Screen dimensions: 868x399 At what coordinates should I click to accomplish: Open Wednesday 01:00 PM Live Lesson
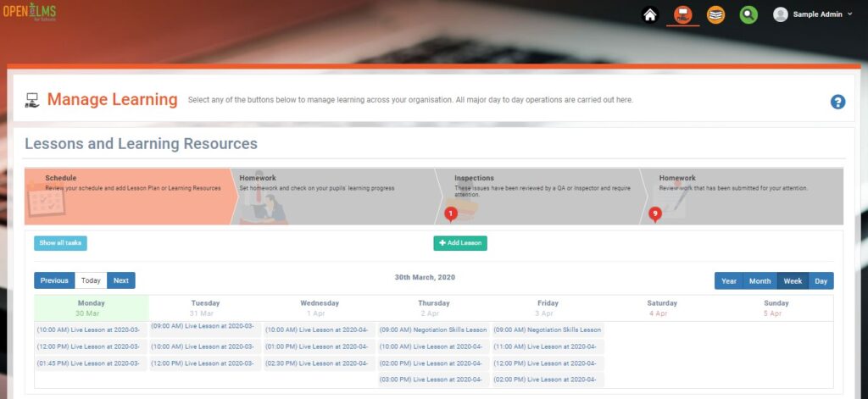pyautogui.click(x=320, y=347)
